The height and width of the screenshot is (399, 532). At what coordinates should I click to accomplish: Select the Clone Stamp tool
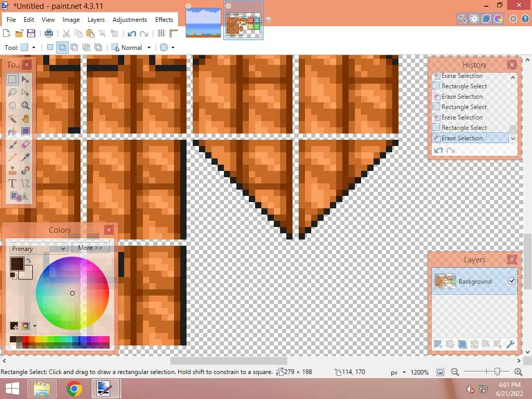tap(12, 170)
